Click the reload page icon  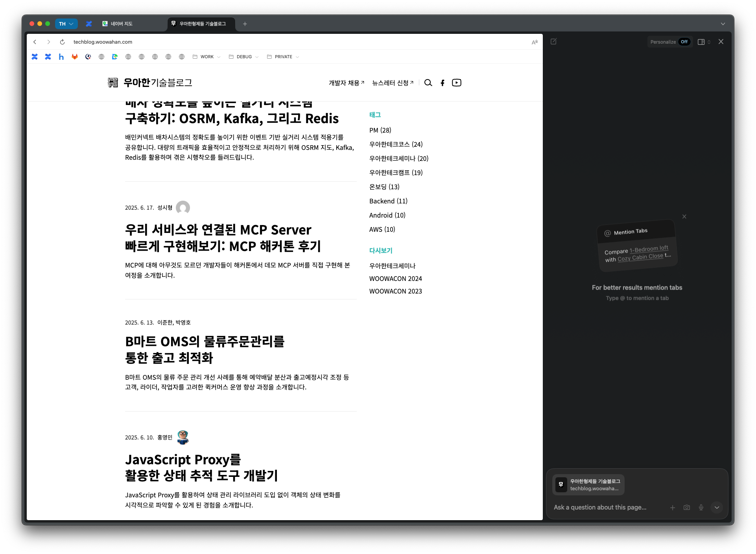[x=62, y=42]
